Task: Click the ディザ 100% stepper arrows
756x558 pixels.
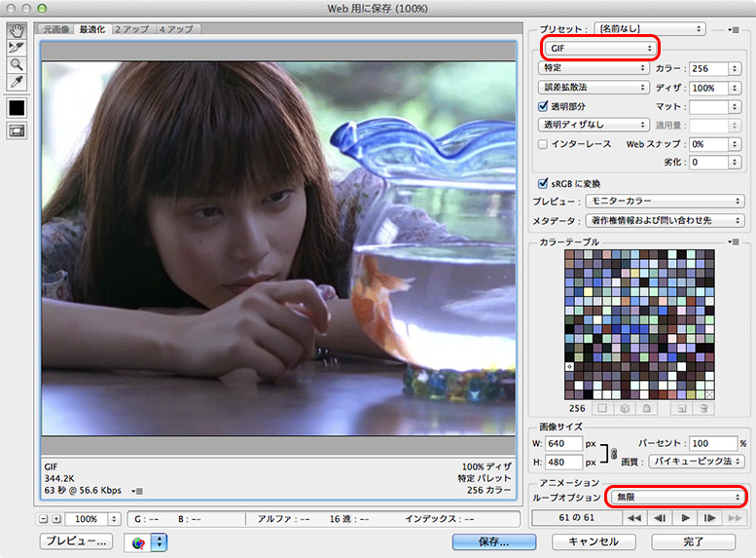Action: 735,88
